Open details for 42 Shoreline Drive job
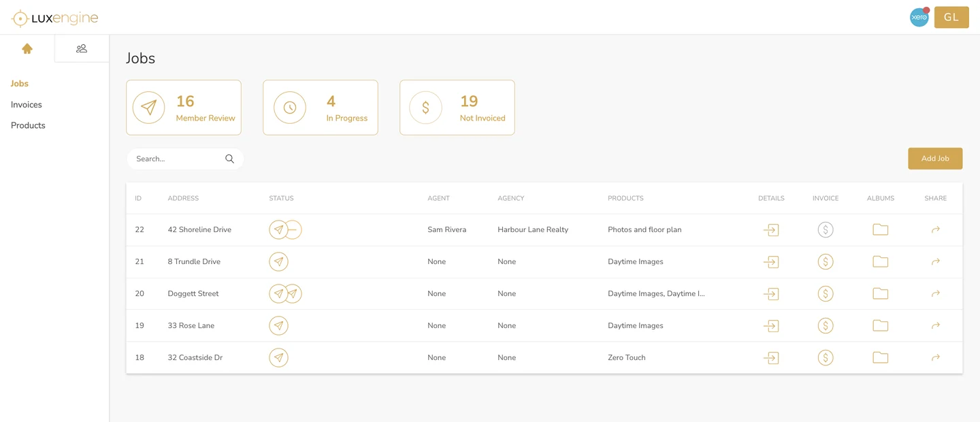Image resolution: width=980 pixels, height=422 pixels. pyautogui.click(x=771, y=230)
